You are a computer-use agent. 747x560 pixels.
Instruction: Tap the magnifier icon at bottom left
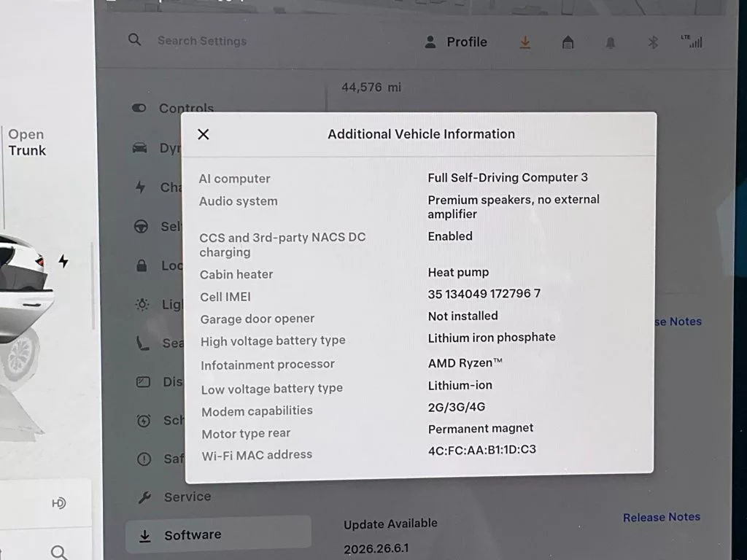(58, 553)
